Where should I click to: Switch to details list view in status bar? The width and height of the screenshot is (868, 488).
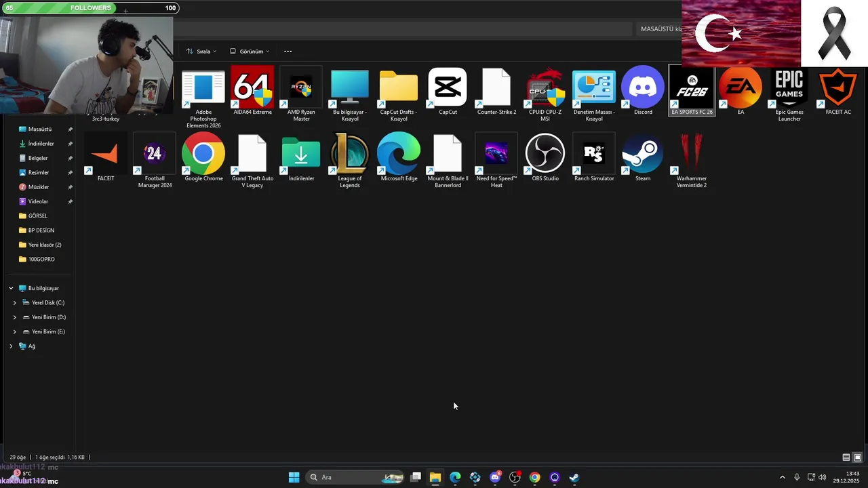pyautogui.click(x=846, y=457)
